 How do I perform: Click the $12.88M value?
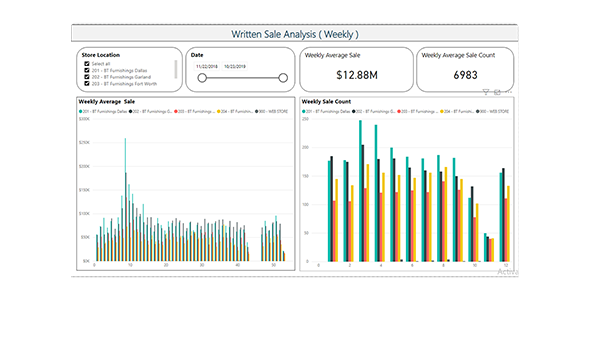pyautogui.click(x=357, y=75)
